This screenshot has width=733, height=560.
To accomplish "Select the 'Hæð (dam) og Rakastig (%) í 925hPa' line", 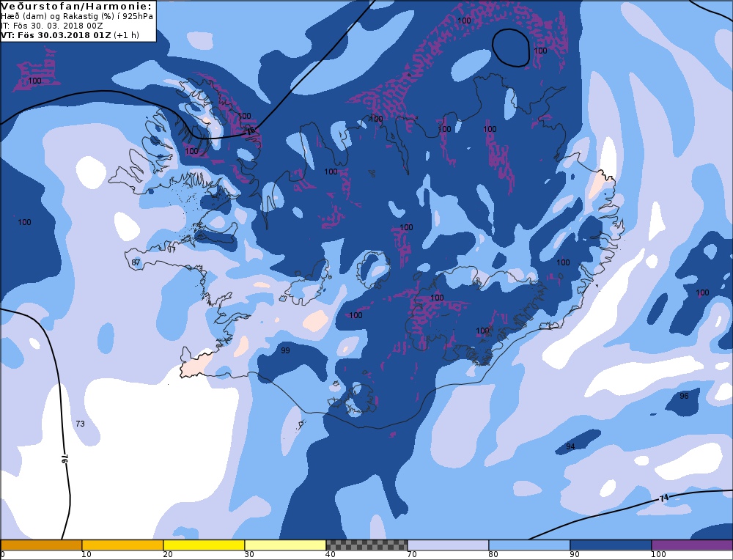I will [77, 16].
